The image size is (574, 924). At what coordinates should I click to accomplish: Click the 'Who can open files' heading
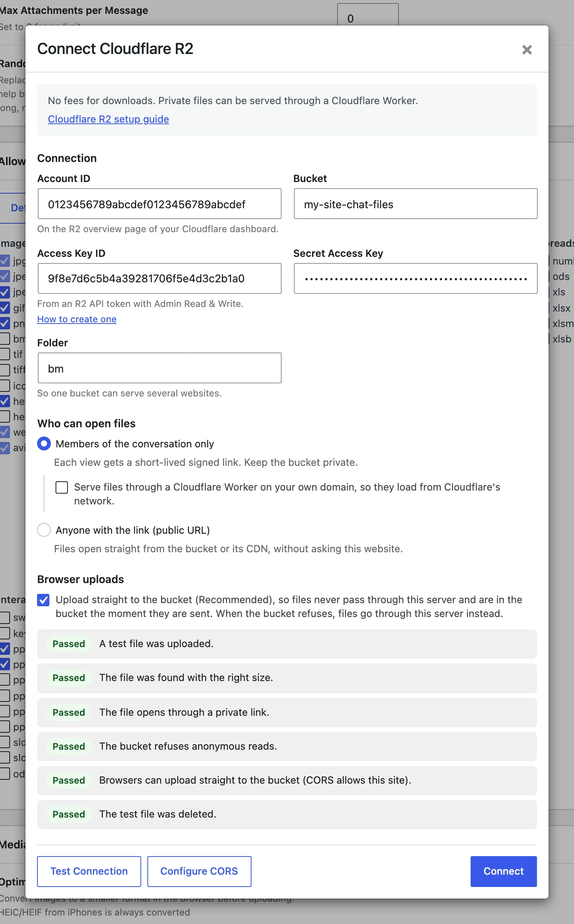[86, 423]
